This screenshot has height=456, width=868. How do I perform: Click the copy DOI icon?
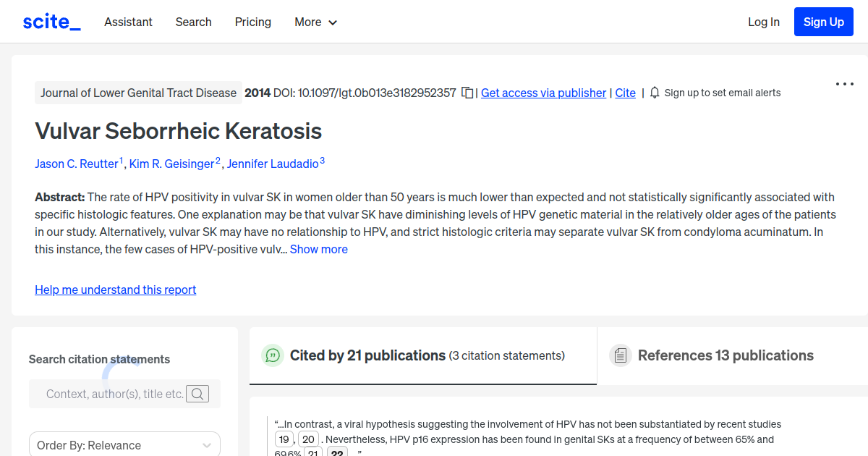pos(467,93)
